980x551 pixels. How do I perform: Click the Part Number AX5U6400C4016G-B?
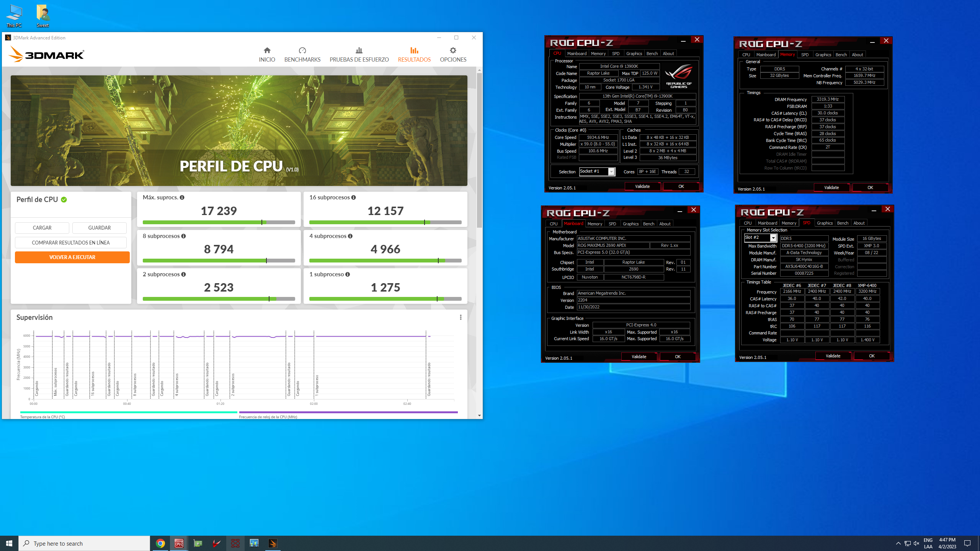coord(804,267)
